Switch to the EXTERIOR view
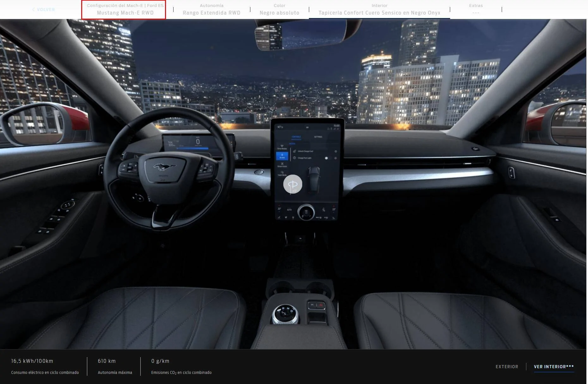The height and width of the screenshot is (384, 588). pyautogui.click(x=507, y=367)
